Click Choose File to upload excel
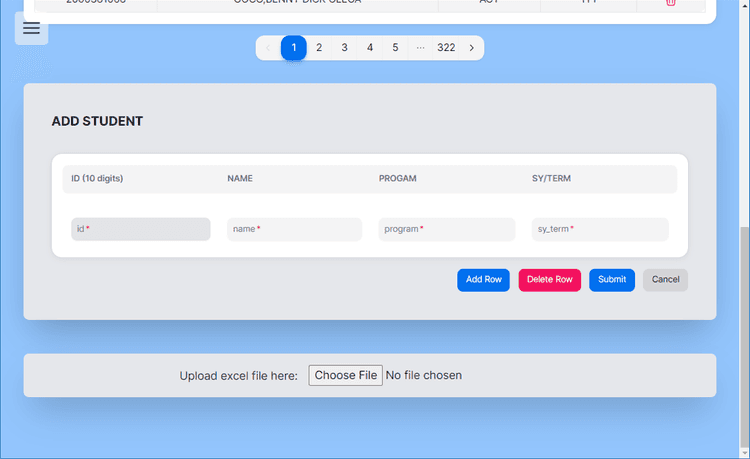The width and height of the screenshot is (750, 459). click(x=346, y=376)
